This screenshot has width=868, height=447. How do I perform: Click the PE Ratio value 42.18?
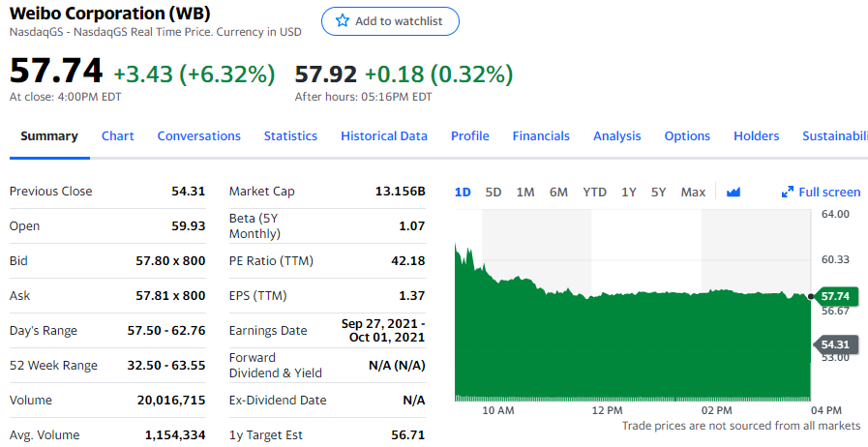pos(408,260)
